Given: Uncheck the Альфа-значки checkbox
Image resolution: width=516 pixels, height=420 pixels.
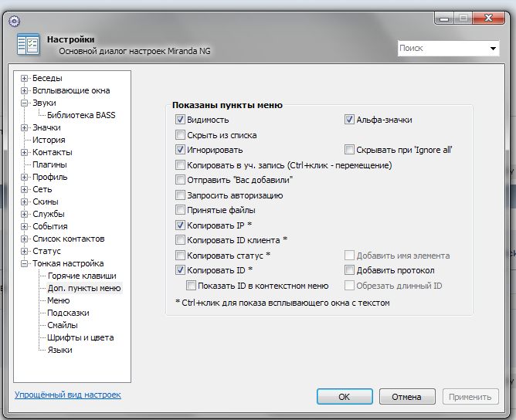Looking at the screenshot, I should pyautogui.click(x=349, y=120).
